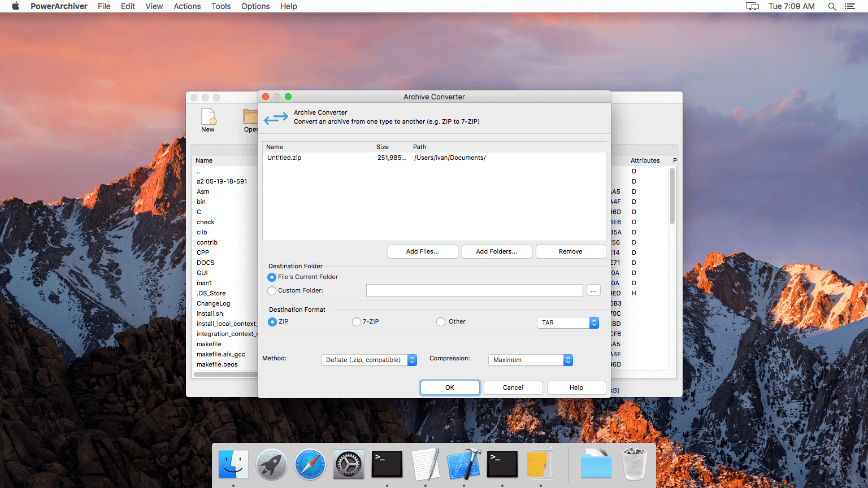This screenshot has width=868, height=488.
Task: Select the 'check' row in file list
Action: (x=206, y=223)
